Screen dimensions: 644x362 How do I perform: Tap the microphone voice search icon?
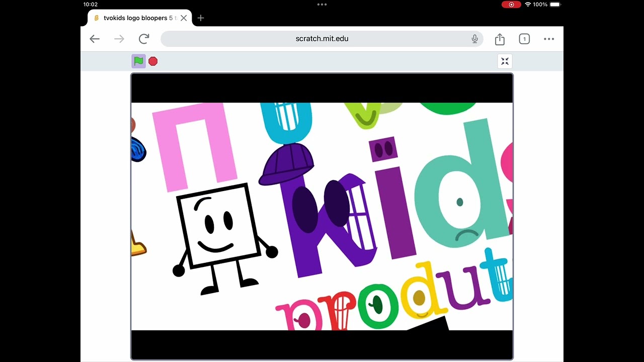474,39
